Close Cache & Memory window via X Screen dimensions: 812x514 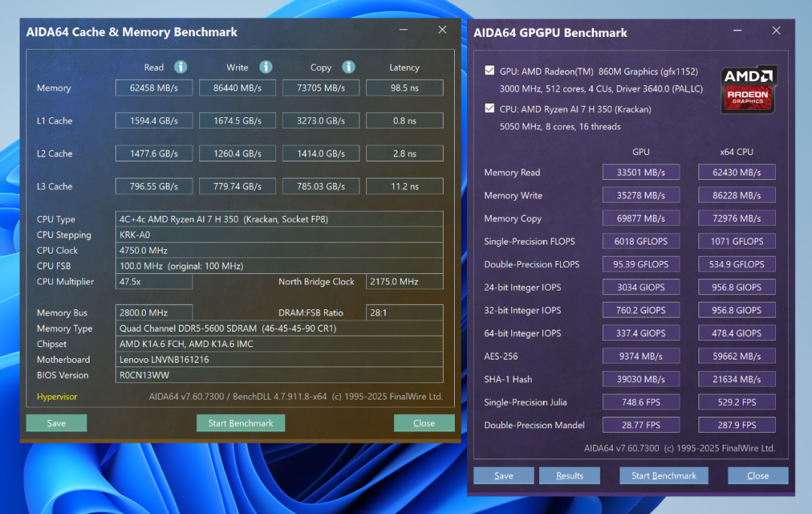click(x=442, y=30)
